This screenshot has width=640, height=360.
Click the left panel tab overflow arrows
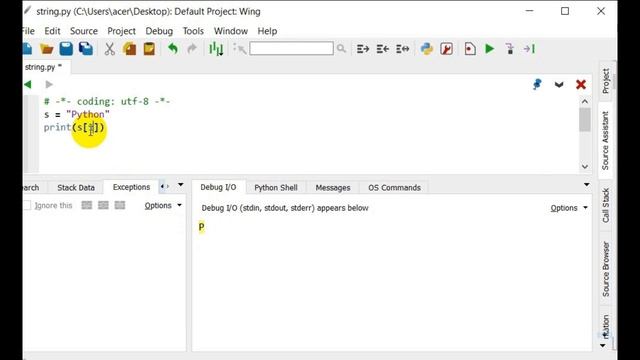pyautogui.click(x=164, y=187)
